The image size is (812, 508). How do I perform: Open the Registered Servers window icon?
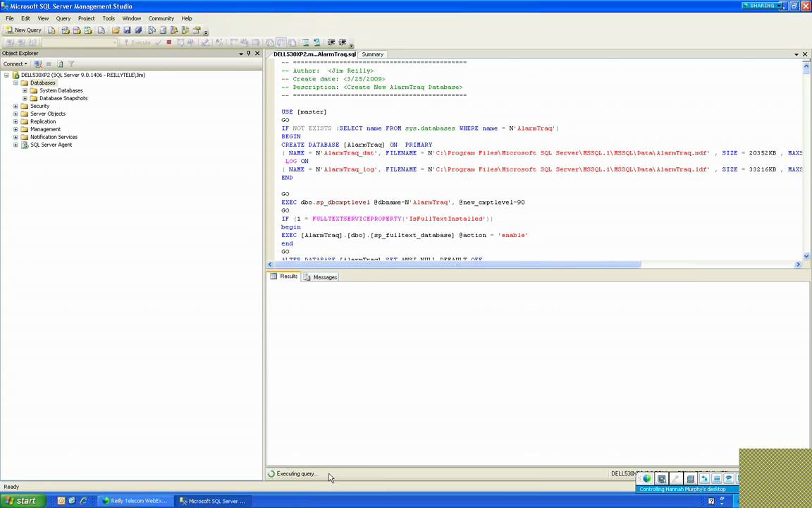pos(152,30)
